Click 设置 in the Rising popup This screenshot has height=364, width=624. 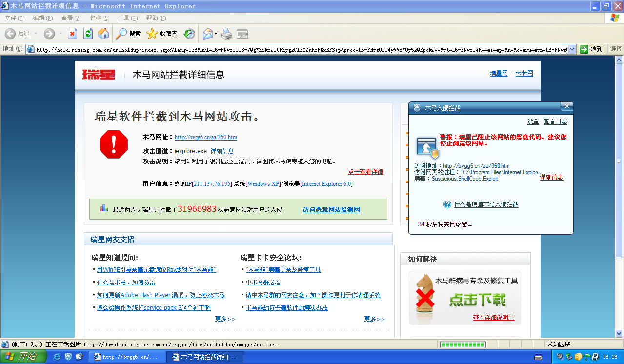[533, 121]
